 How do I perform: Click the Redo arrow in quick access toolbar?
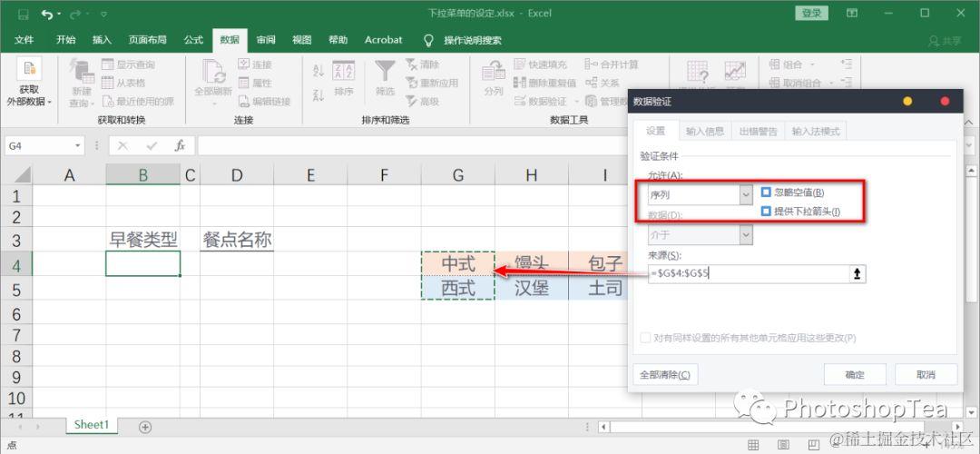75,13
